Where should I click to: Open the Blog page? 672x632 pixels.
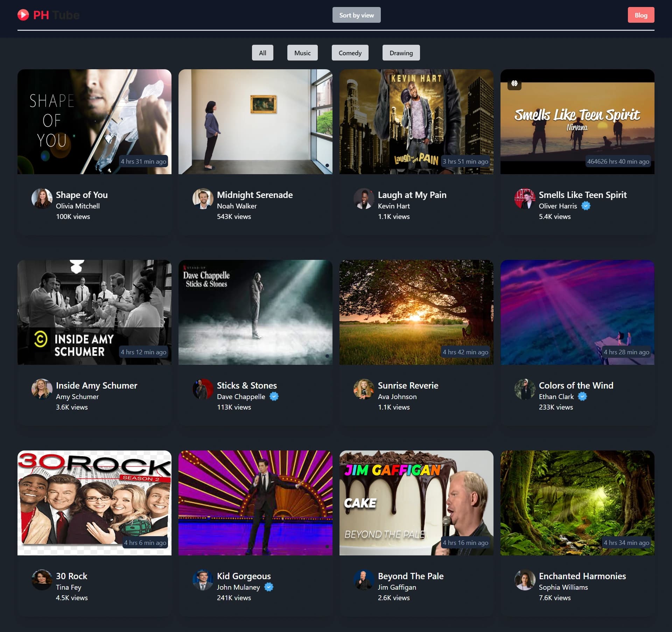coord(641,15)
